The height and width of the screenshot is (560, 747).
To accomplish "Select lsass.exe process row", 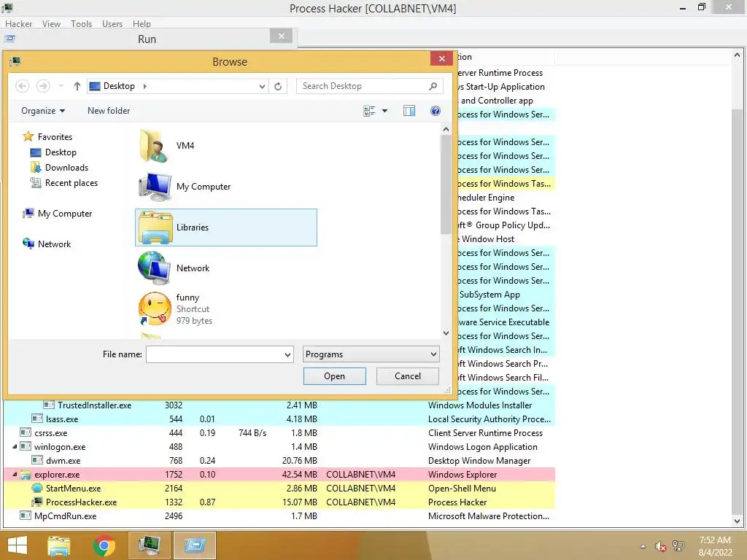I will (x=279, y=419).
